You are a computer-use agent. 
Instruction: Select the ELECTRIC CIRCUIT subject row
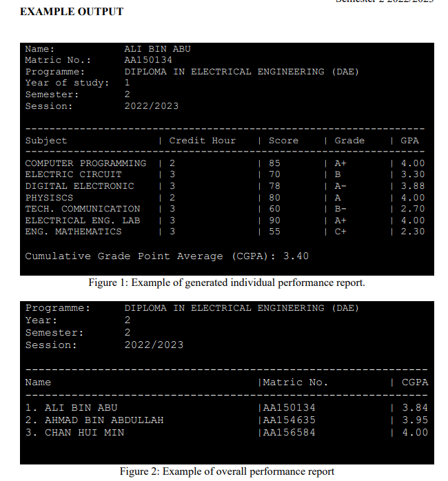(x=225, y=174)
